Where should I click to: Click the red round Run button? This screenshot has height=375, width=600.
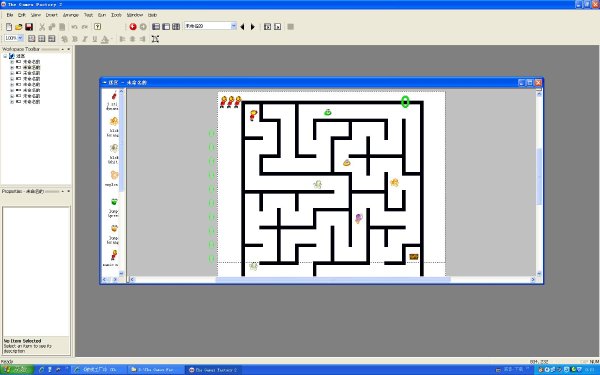click(133, 27)
